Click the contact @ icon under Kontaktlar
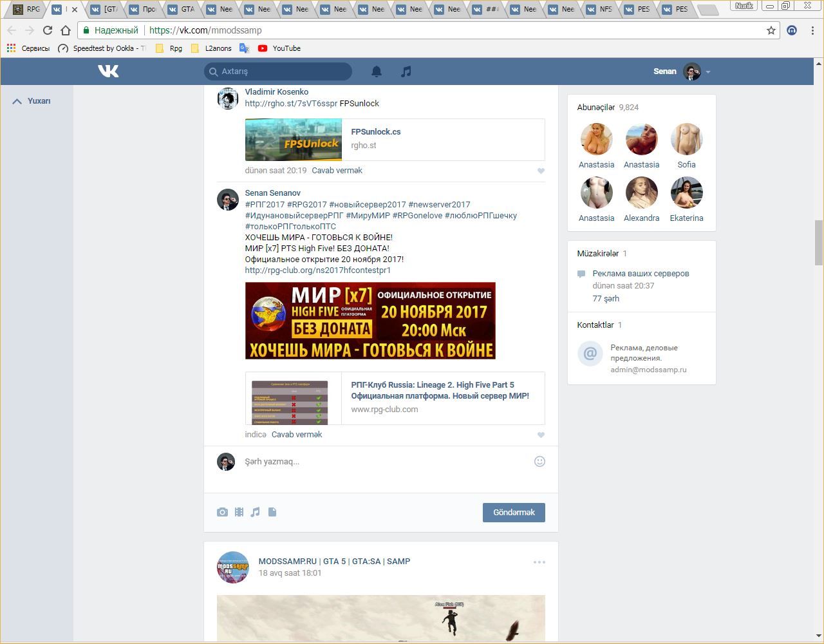 pyautogui.click(x=590, y=354)
